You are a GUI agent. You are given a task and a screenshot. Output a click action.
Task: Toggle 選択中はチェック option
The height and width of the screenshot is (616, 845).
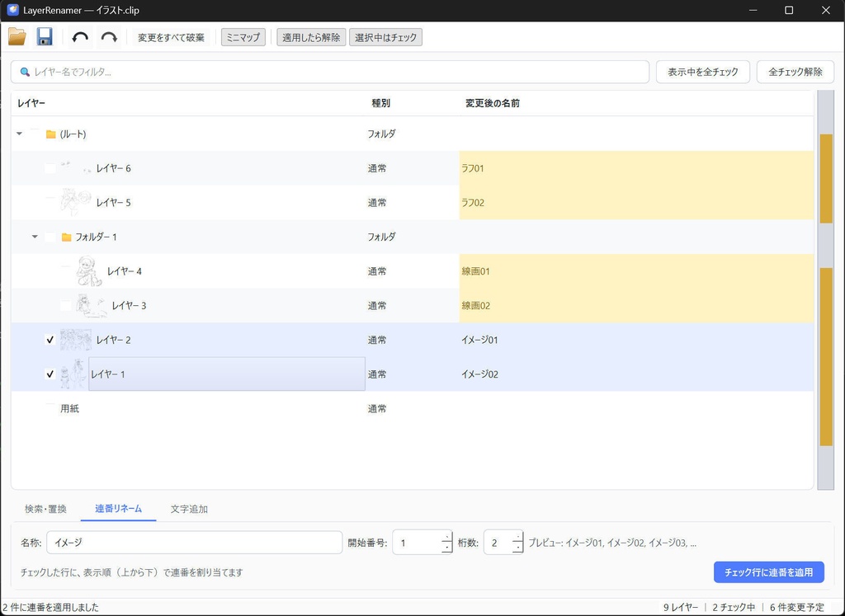[386, 38]
